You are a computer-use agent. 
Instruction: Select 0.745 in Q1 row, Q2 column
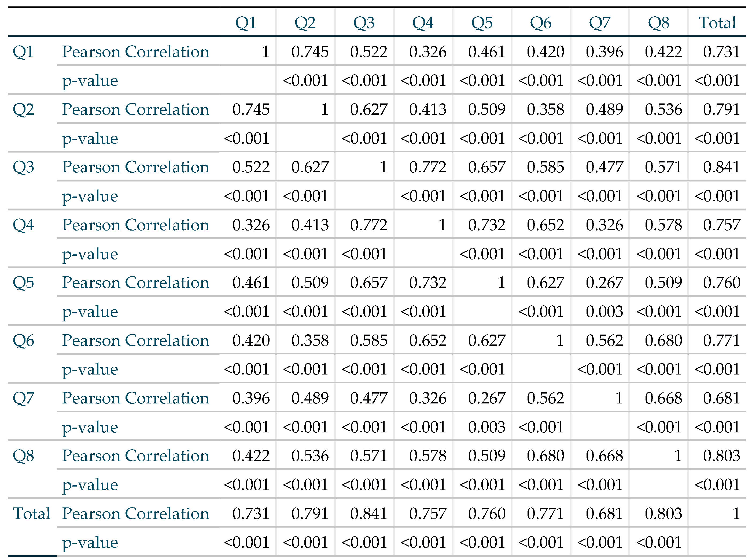click(310, 52)
